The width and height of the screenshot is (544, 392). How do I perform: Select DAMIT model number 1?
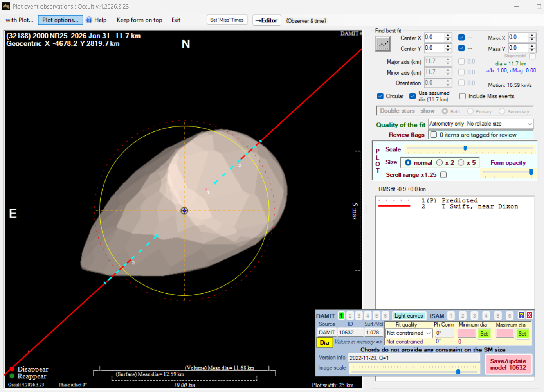click(341, 316)
